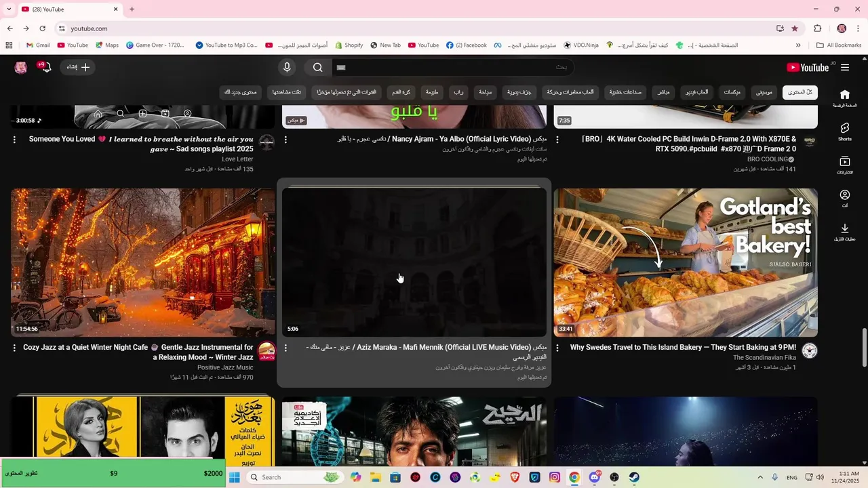Open Shorts from the sidebar
868x488 pixels.
844,131
